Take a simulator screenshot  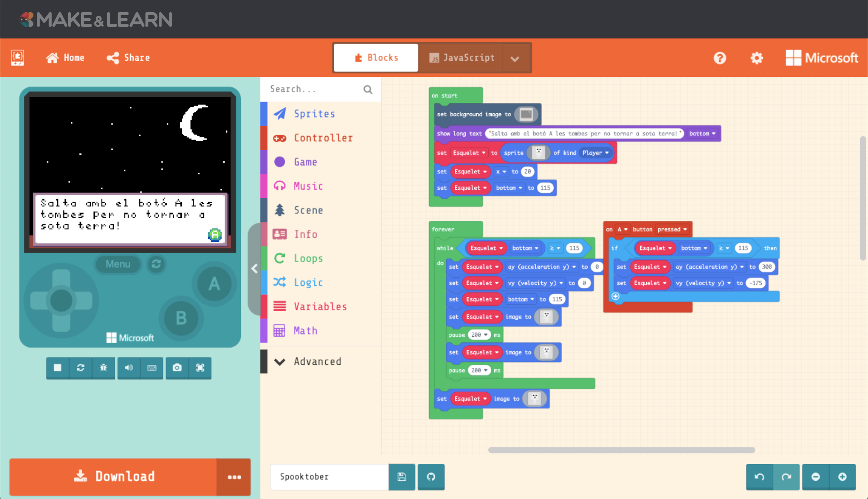[177, 368]
